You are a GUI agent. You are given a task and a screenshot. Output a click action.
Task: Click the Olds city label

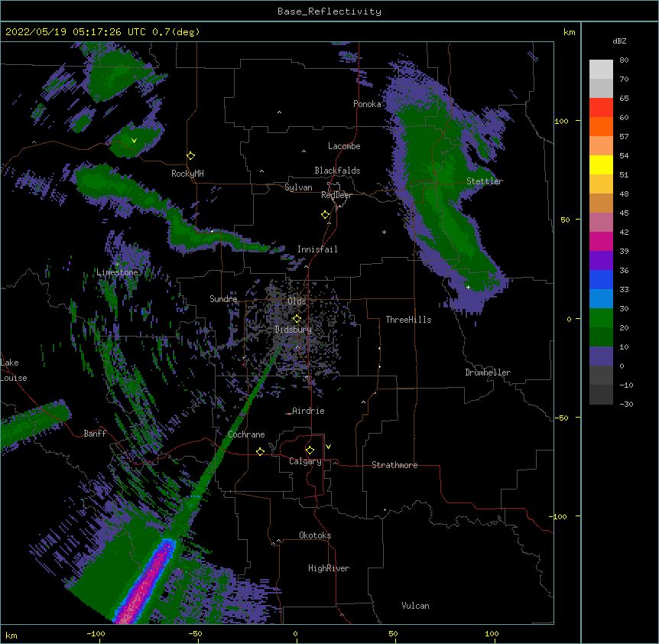pos(297,301)
